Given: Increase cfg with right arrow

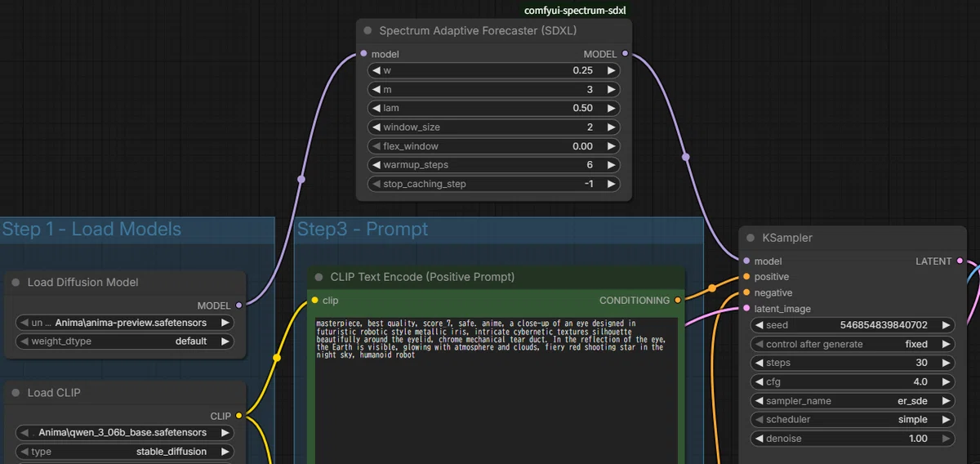Looking at the screenshot, I should coord(945,381).
